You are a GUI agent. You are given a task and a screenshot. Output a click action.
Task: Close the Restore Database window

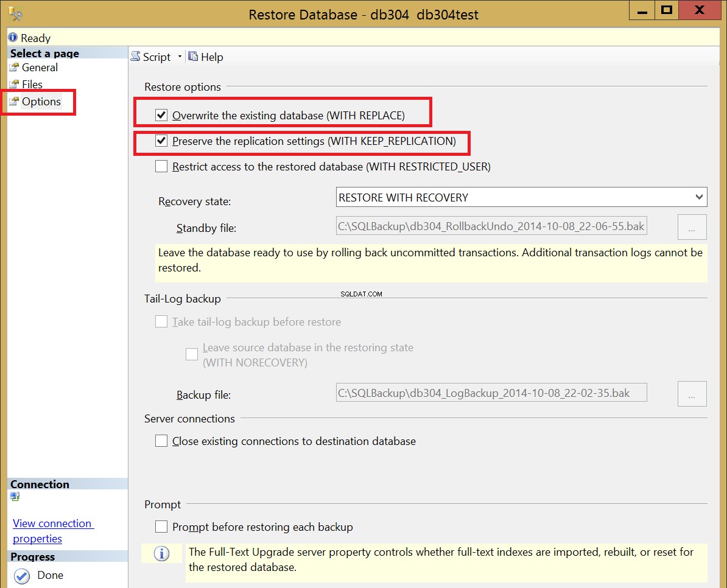pyautogui.click(x=700, y=10)
